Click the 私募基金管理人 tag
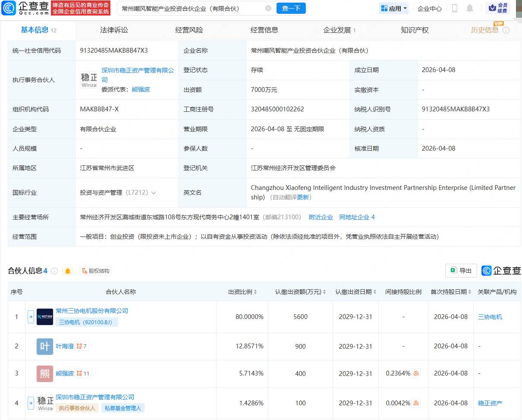522x420 pixels. pyautogui.click(x=123, y=408)
